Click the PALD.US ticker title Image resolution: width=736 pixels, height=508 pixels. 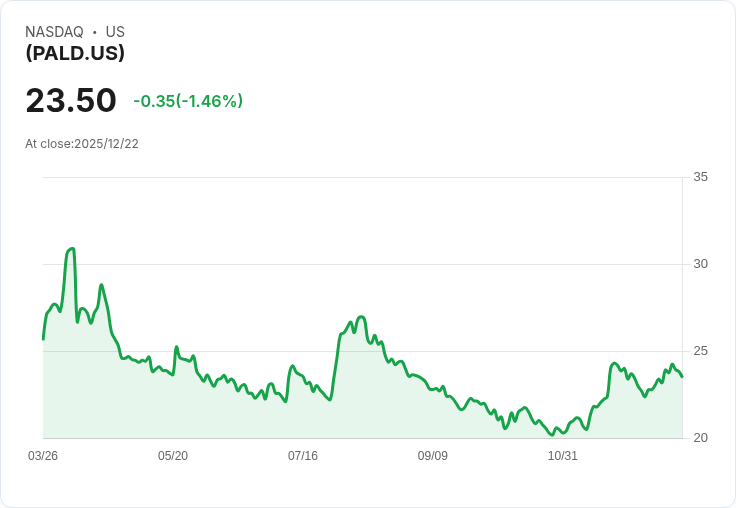[75, 53]
